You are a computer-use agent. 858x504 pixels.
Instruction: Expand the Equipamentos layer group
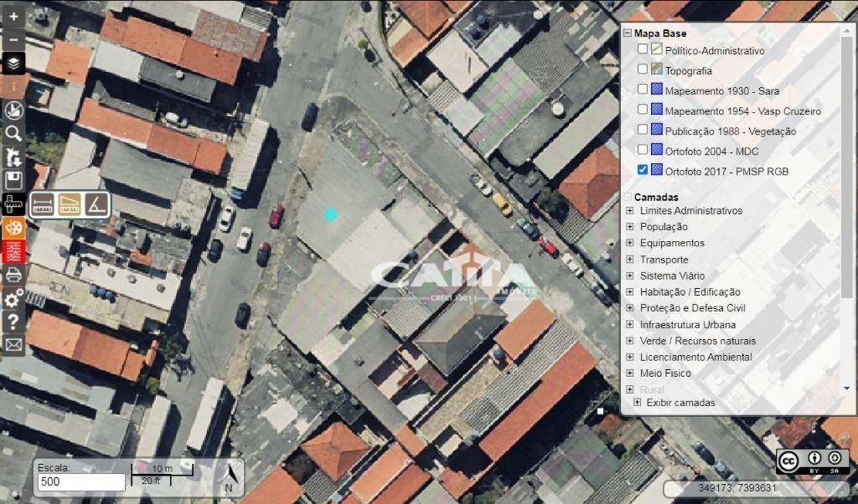point(630,244)
